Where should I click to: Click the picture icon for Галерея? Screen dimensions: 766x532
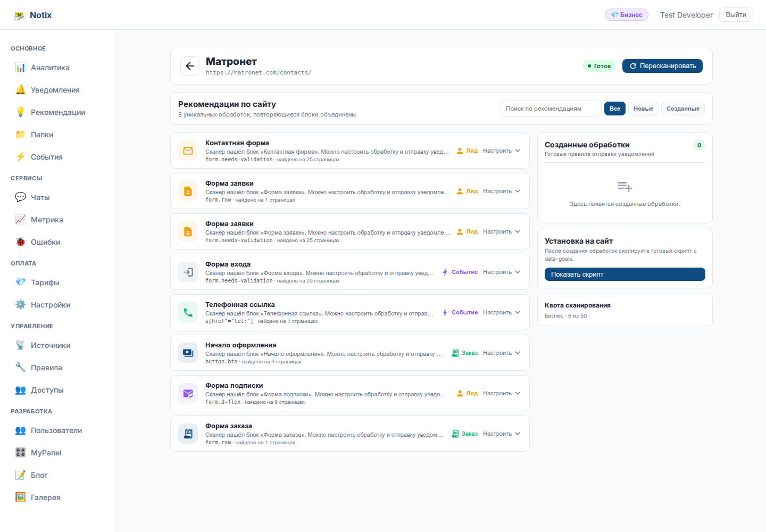(20, 497)
